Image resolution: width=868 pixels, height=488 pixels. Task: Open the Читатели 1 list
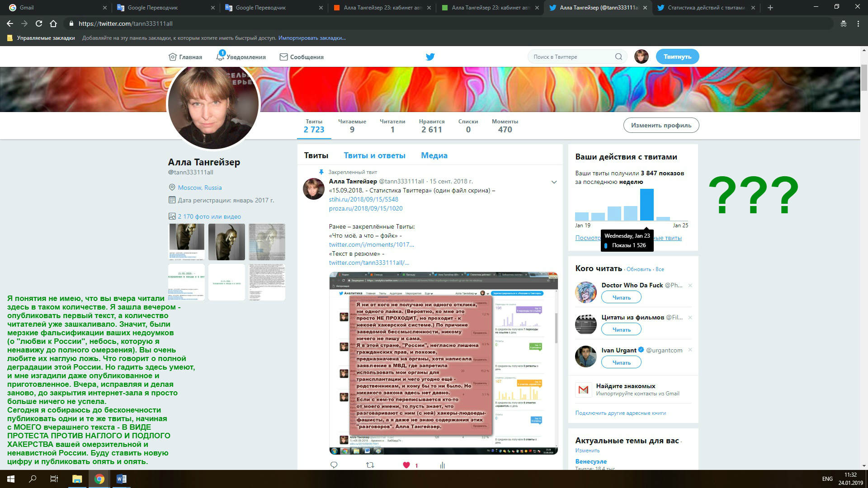coord(392,126)
